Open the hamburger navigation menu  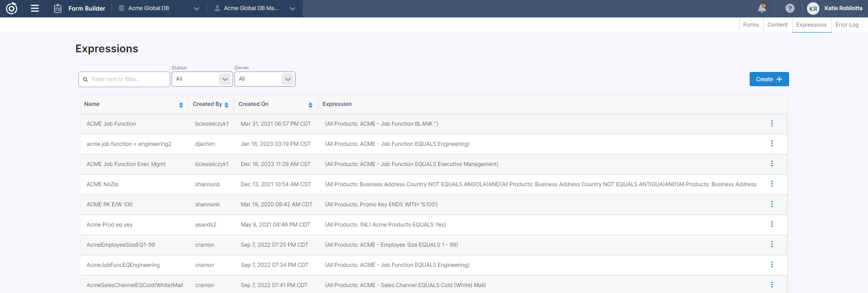[35, 8]
